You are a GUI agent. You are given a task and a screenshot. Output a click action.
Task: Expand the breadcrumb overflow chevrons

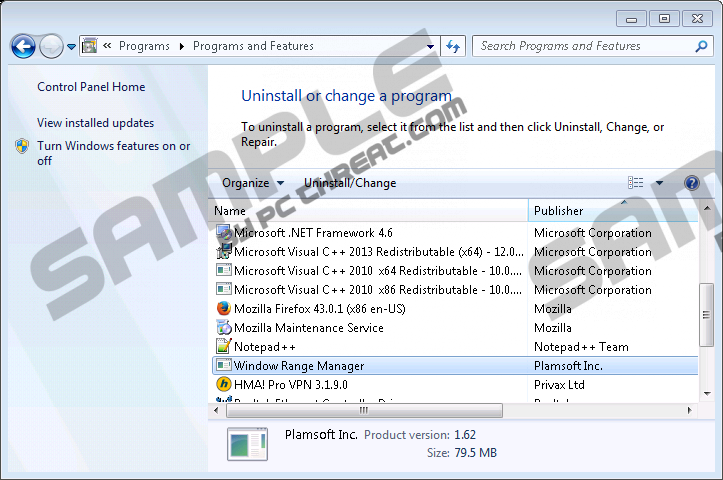pyautogui.click(x=107, y=46)
